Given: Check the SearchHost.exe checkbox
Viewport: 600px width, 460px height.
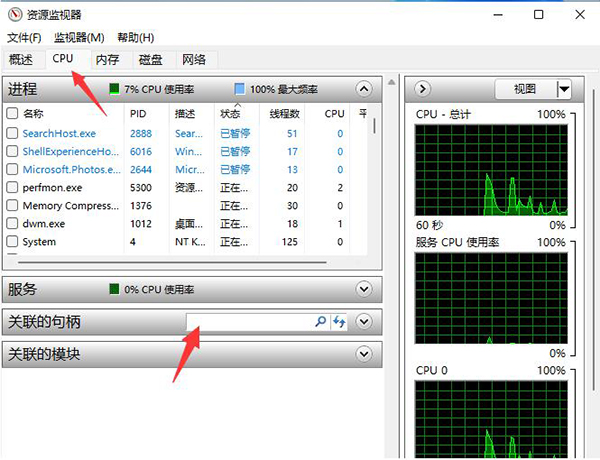Looking at the screenshot, I should click(12, 133).
